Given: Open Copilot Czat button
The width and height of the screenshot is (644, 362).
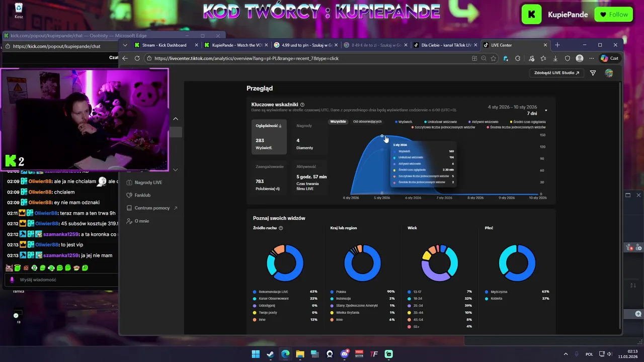Looking at the screenshot, I should tap(609, 58).
